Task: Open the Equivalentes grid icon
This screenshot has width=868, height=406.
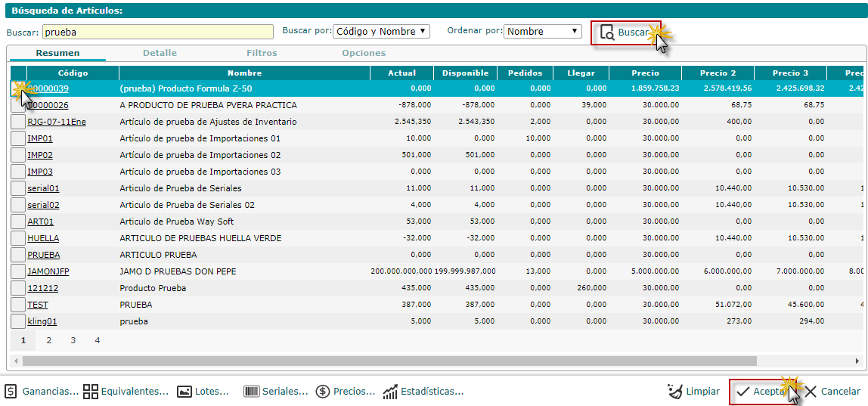Action: click(91, 392)
